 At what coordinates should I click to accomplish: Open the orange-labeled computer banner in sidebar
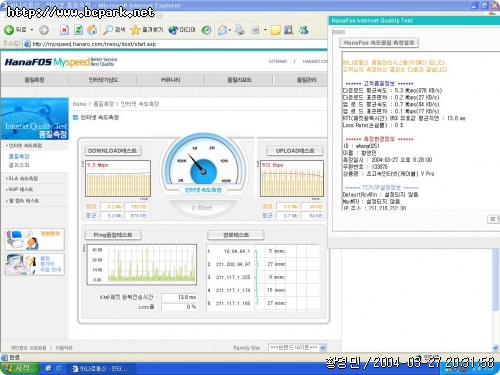[34, 239]
